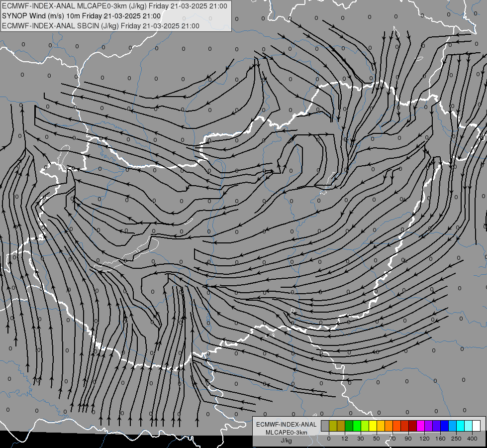
Task: Select the olive-yellow legend swatch above 0
Action: [333, 426]
